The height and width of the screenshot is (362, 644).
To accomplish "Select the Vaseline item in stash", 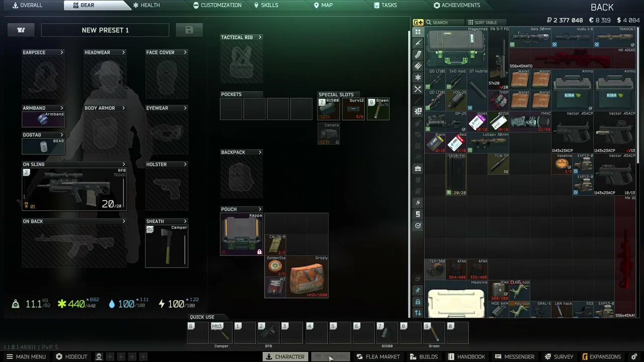I will pyautogui.click(x=562, y=164).
